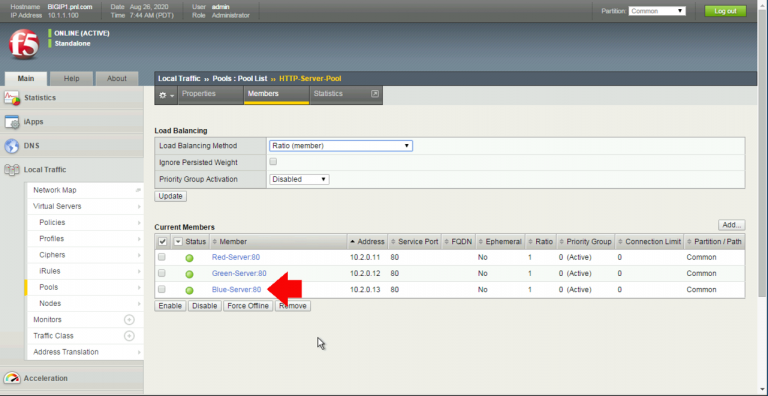Open Monitors in Local Traffic menu

(x=48, y=320)
